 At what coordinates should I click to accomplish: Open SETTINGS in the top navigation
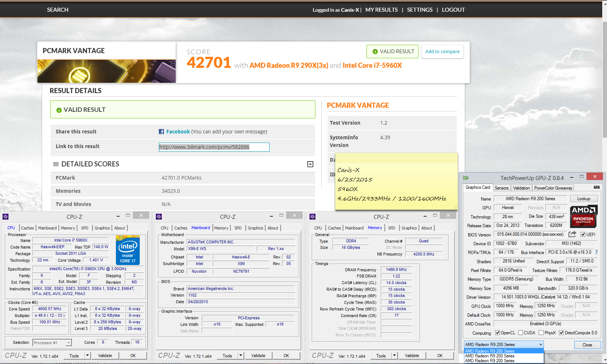[420, 10]
